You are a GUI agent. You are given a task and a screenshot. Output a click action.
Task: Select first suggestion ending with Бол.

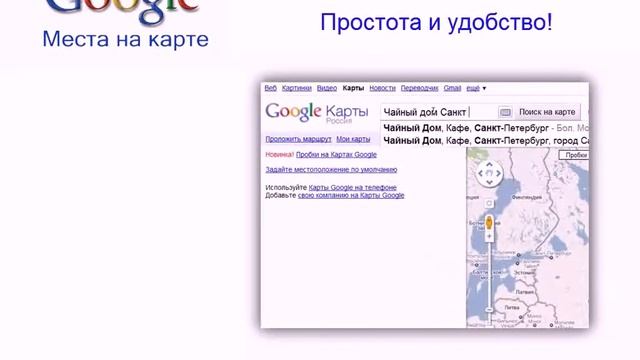[x=486, y=128]
